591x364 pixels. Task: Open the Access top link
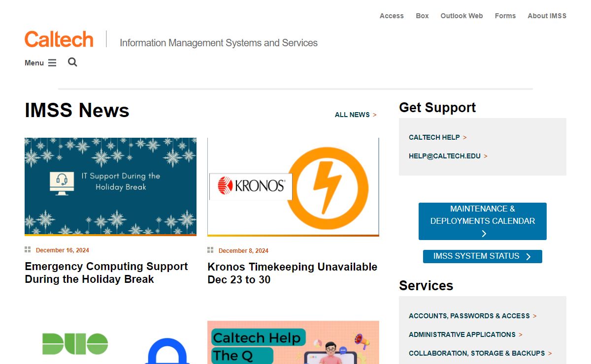click(x=392, y=16)
